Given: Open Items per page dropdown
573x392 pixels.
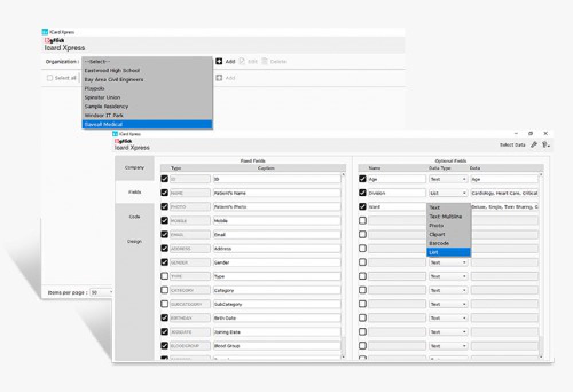Looking at the screenshot, I should [x=101, y=292].
